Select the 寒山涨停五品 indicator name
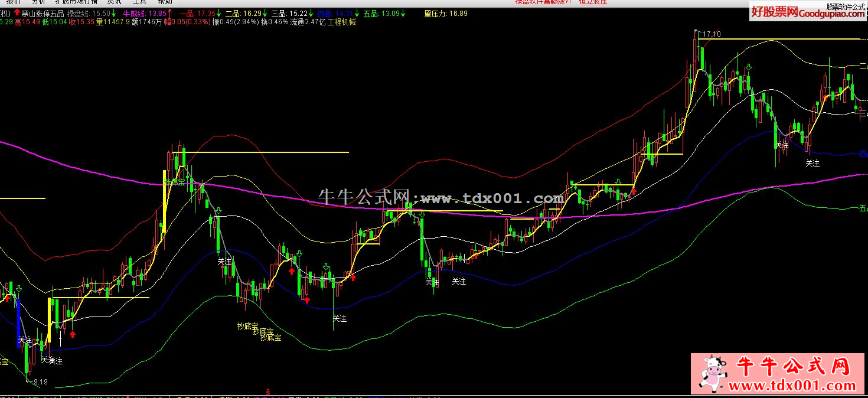868x398 pixels. (x=43, y=13)
